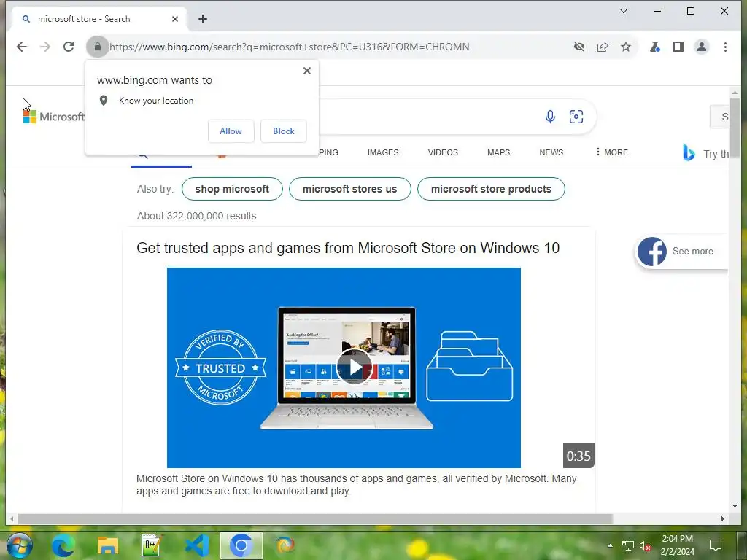Reload the Bing search page
747x560 pixels.
click(x=69, y=47)
